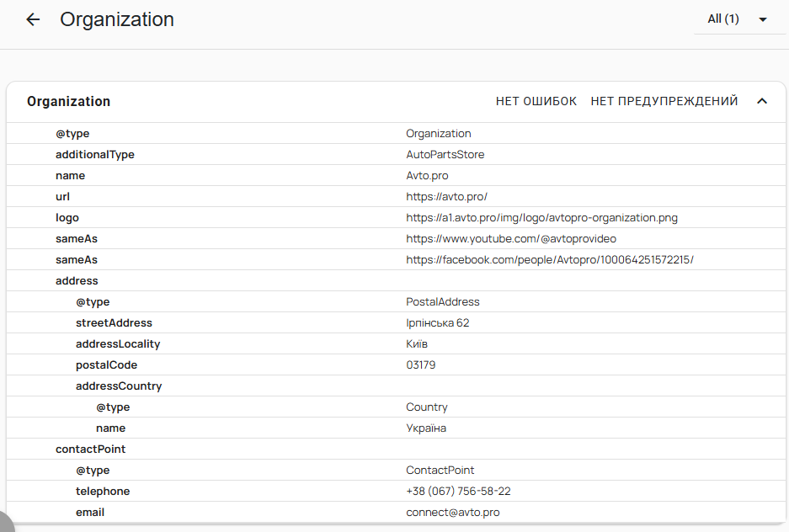Open the YouTube @avtoprovideo sameAs link
Screen dimensions: 789x532
[x=511, y=239]
